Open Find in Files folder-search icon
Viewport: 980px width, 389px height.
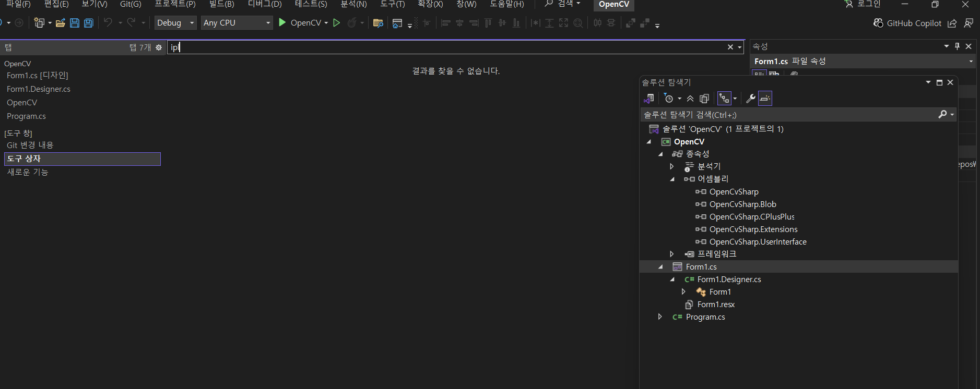click(379, 23)
